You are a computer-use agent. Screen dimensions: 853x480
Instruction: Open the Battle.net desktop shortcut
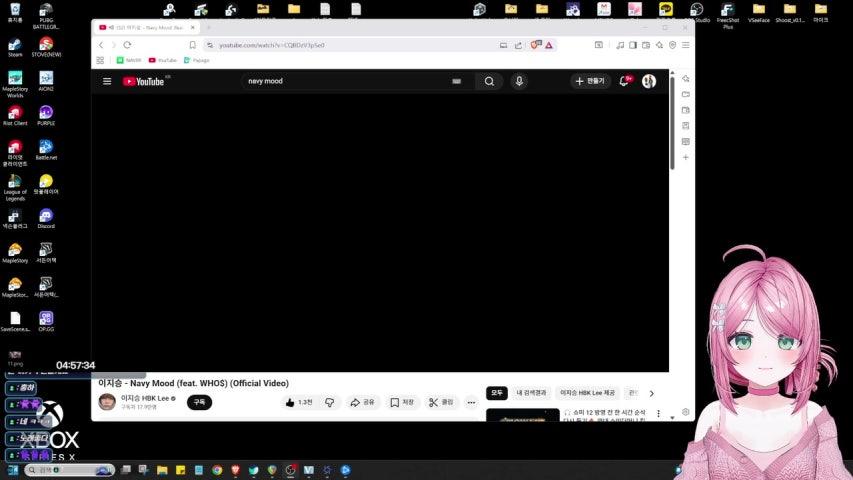click(x=46, y=150)
